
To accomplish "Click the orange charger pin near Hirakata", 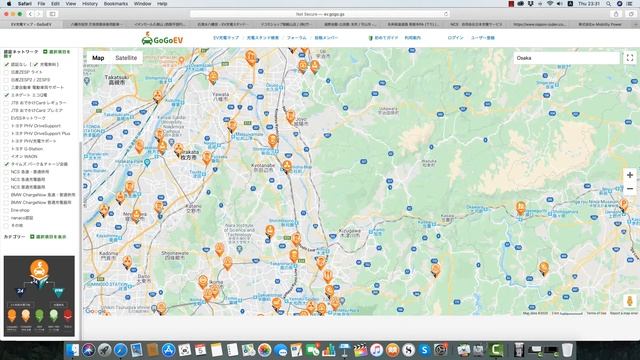I will point(178,149).
